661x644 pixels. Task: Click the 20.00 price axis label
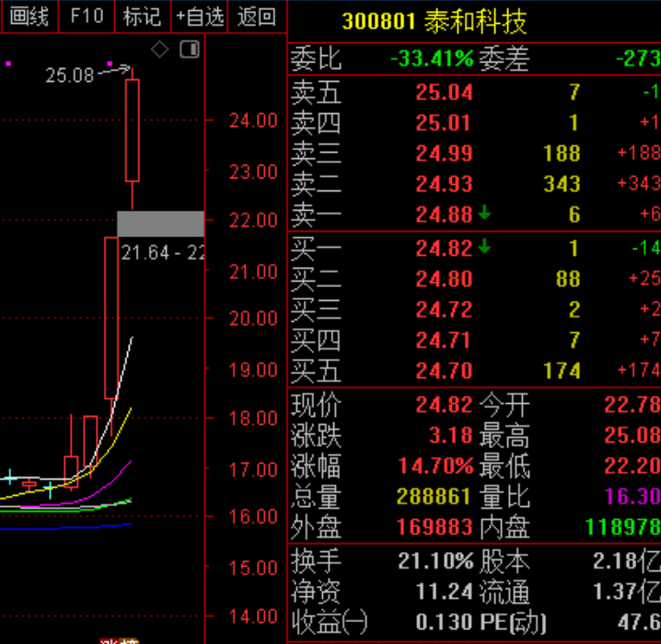coord(253,318)
